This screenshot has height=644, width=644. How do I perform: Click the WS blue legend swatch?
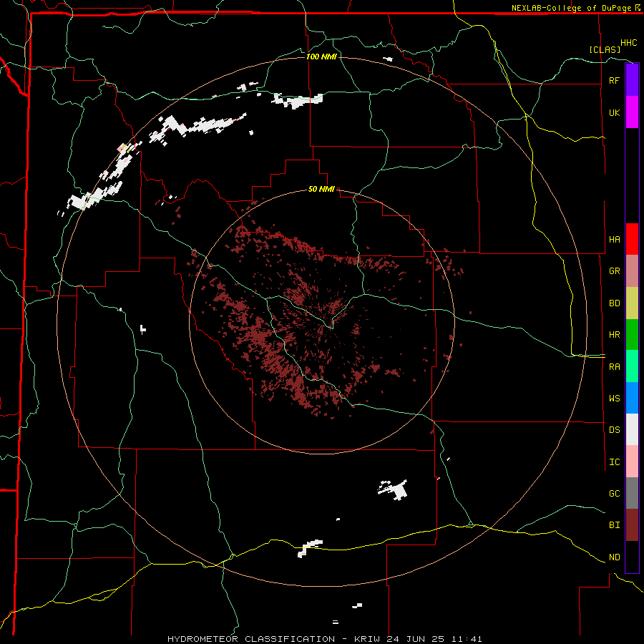tap(632, 398)
